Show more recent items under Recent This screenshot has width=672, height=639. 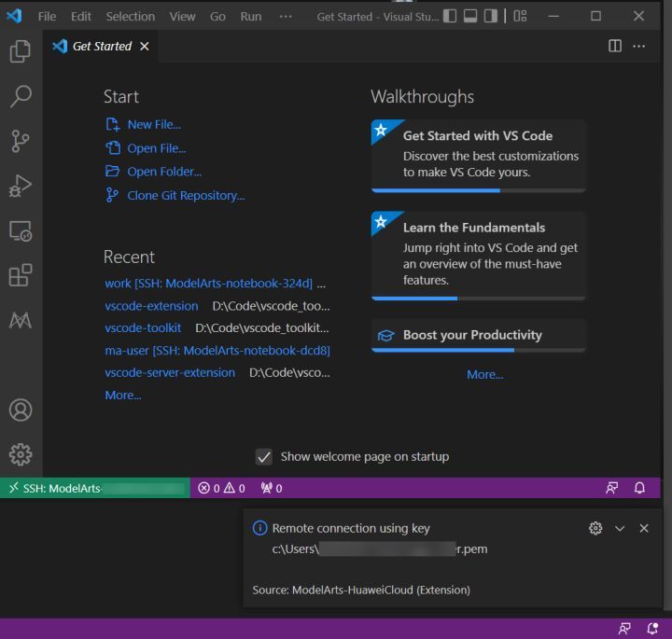coord(123,396)
